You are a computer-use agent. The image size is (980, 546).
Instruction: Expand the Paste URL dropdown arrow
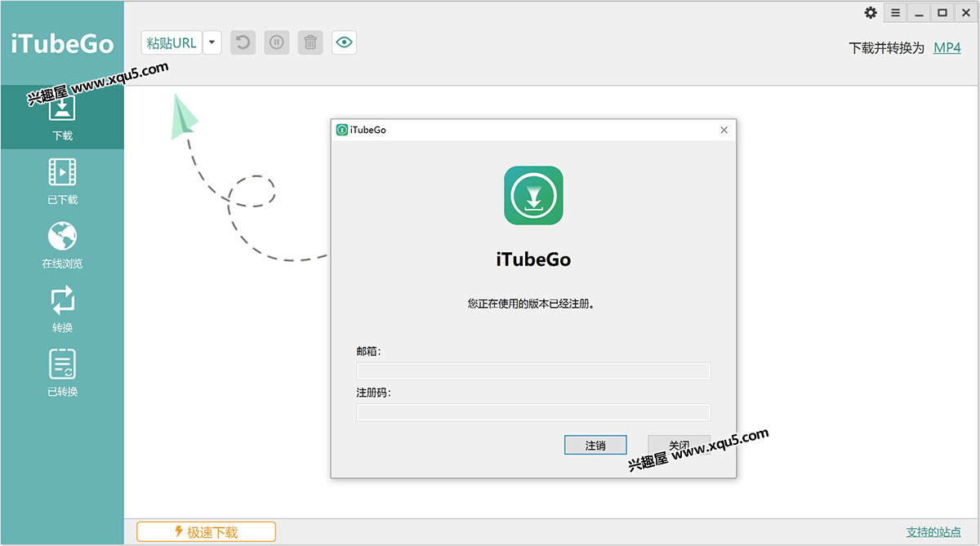click(212, 42)
